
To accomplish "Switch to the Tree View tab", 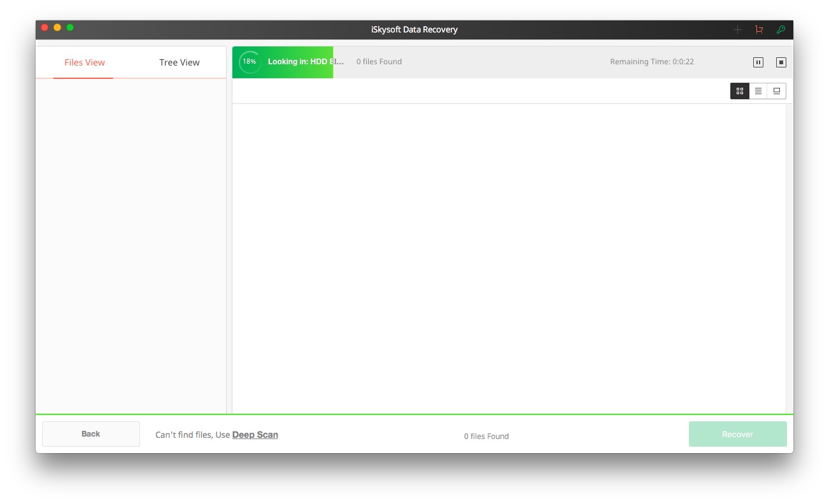I will pyautogui.click(x=179, y=62).
